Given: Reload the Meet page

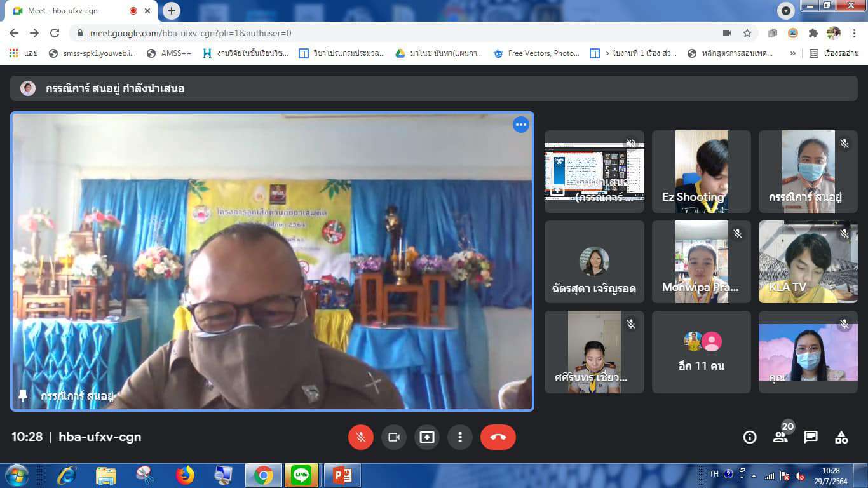Looking at the screenshot, I should pyautogui.click(x=55, y=33).
